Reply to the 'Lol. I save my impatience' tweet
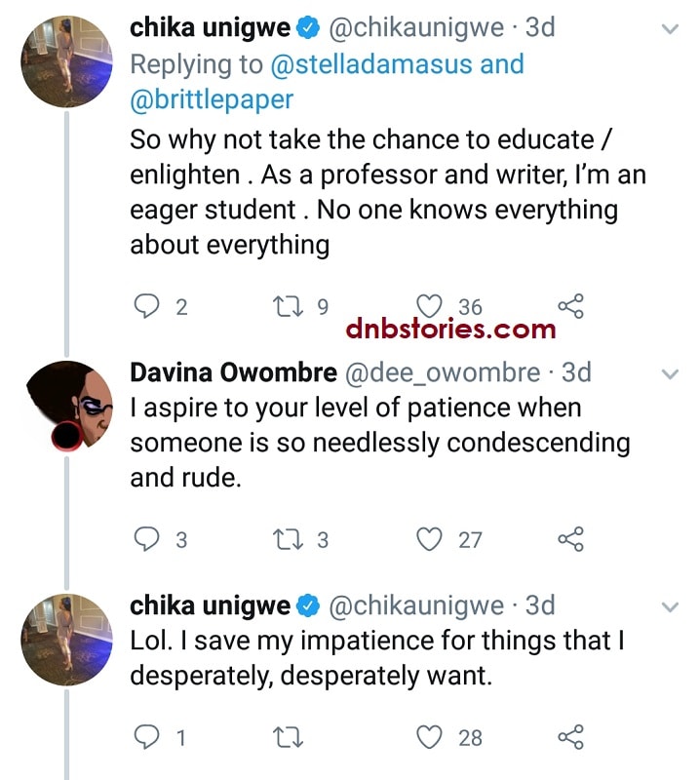700x780 pixels. coord(147,737)
